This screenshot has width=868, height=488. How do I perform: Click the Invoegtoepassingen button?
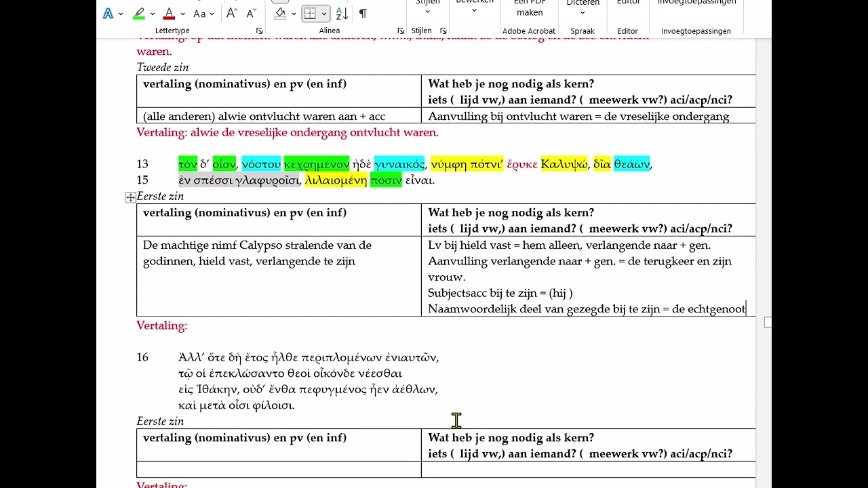696,4
